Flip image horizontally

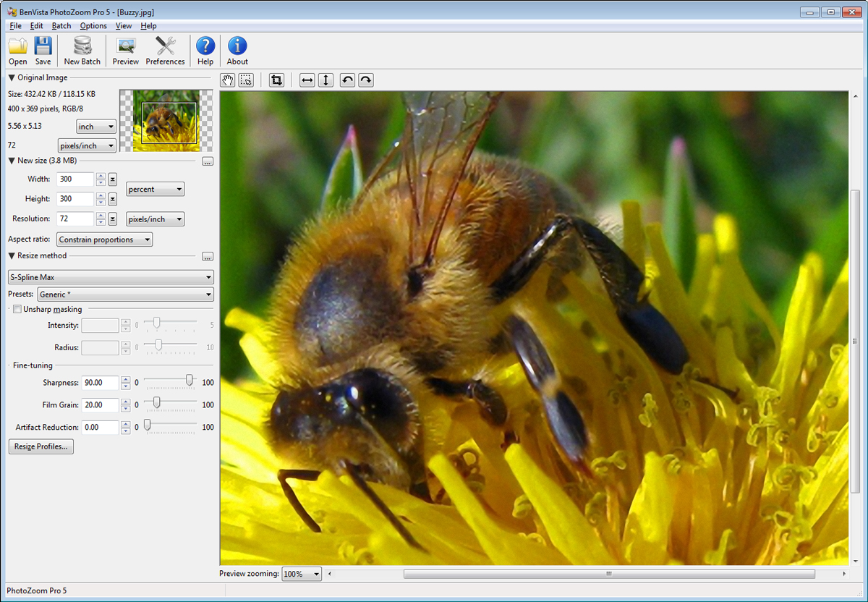click(307, 80)
